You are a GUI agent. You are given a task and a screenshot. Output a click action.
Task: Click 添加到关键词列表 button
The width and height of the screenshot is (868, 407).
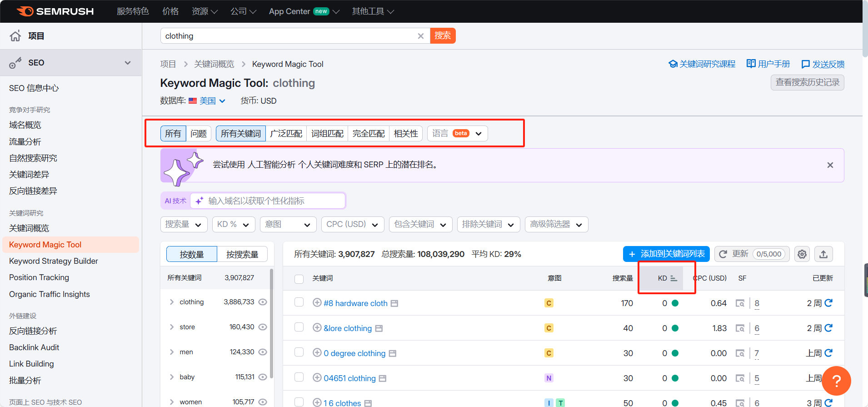pyautogui.click(x=666, y=254)
